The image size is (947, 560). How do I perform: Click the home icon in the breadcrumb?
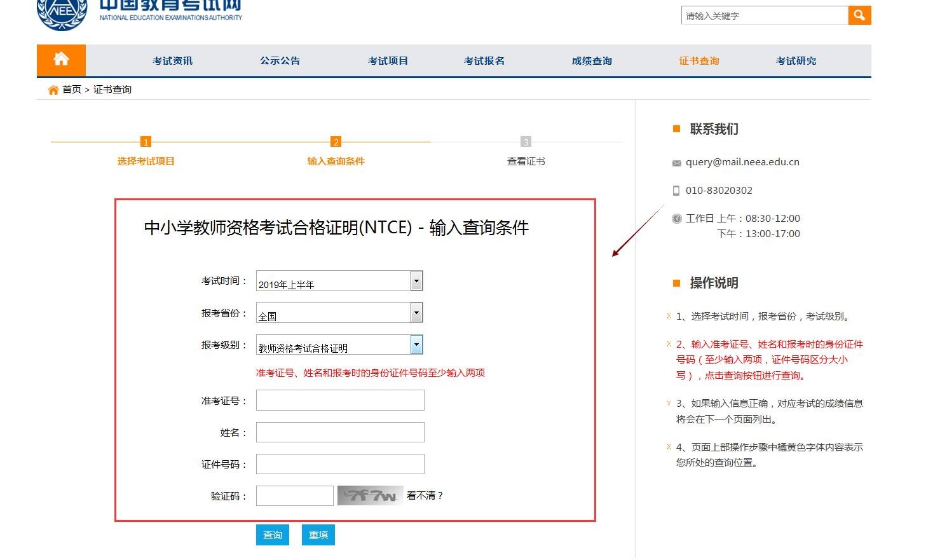(53, 89)
